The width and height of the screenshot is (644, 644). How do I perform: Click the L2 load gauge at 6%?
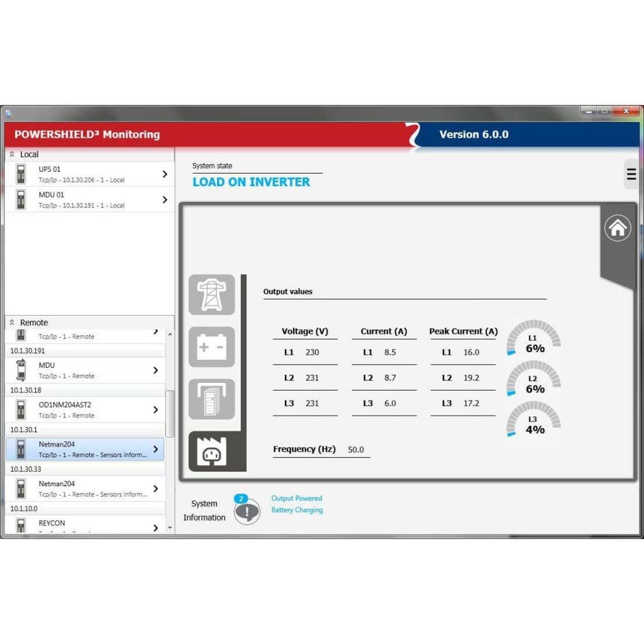533,378
